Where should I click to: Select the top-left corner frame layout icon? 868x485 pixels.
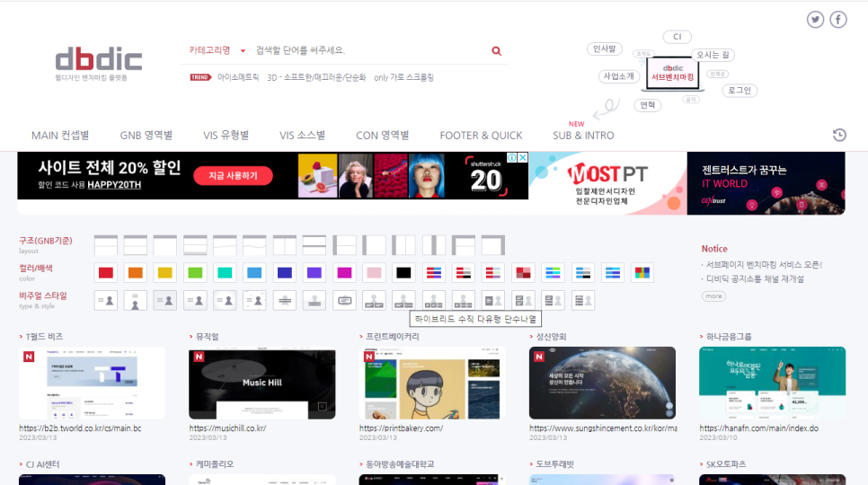tap(464, 245)
